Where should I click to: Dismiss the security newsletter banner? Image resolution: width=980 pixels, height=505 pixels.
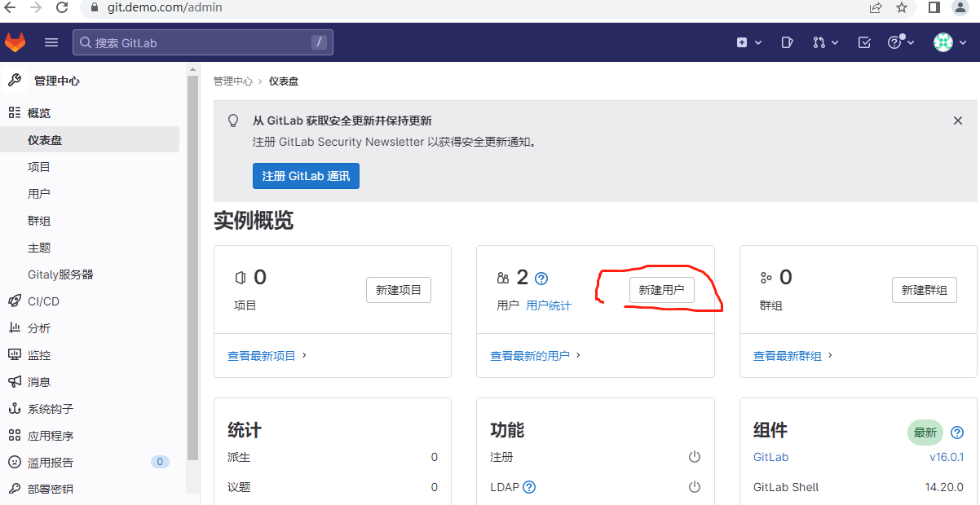(x=958, y=121)
